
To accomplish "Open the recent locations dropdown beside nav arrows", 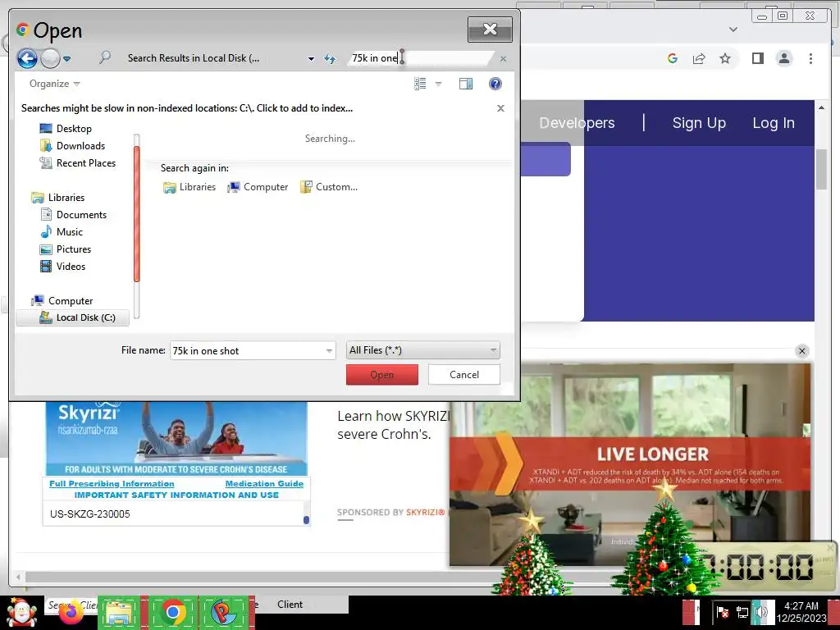I will [67, 59].
